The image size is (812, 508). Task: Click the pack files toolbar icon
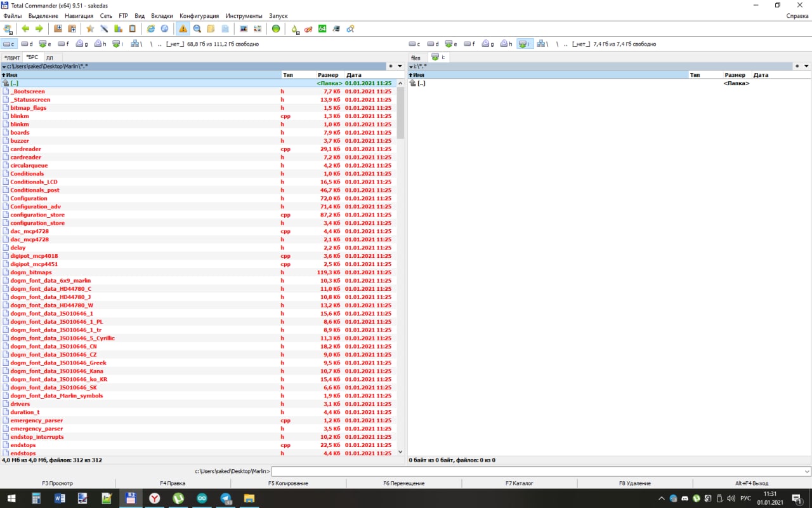click(58, 29)
